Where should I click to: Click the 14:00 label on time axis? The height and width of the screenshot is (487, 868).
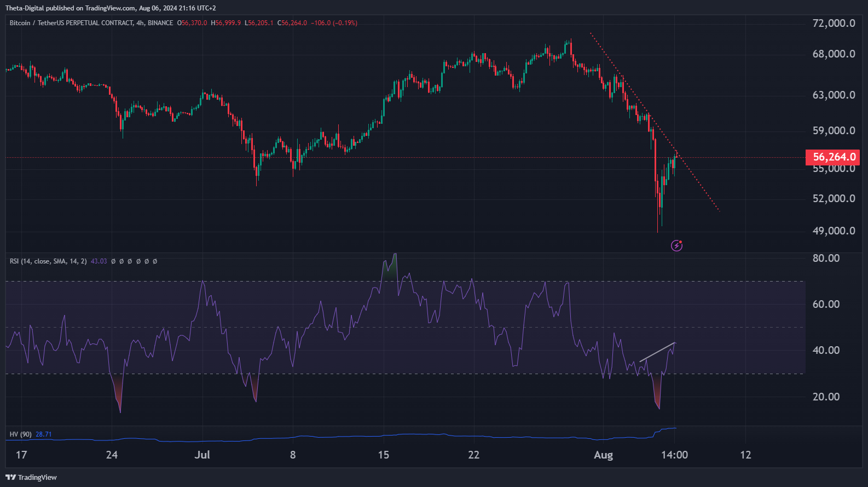(674, 455)
